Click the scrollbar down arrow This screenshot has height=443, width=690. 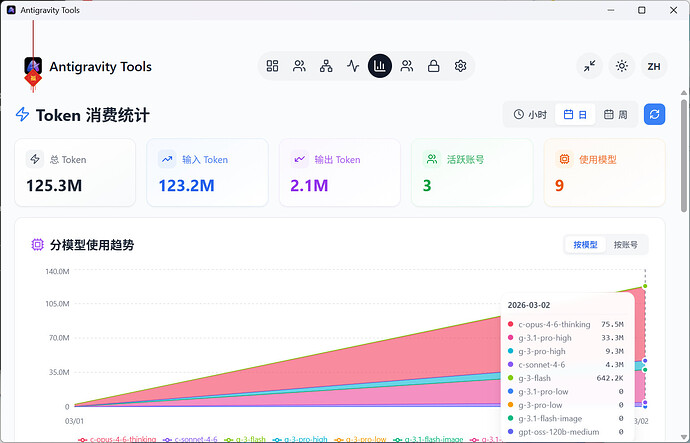(x=684, y=437)
